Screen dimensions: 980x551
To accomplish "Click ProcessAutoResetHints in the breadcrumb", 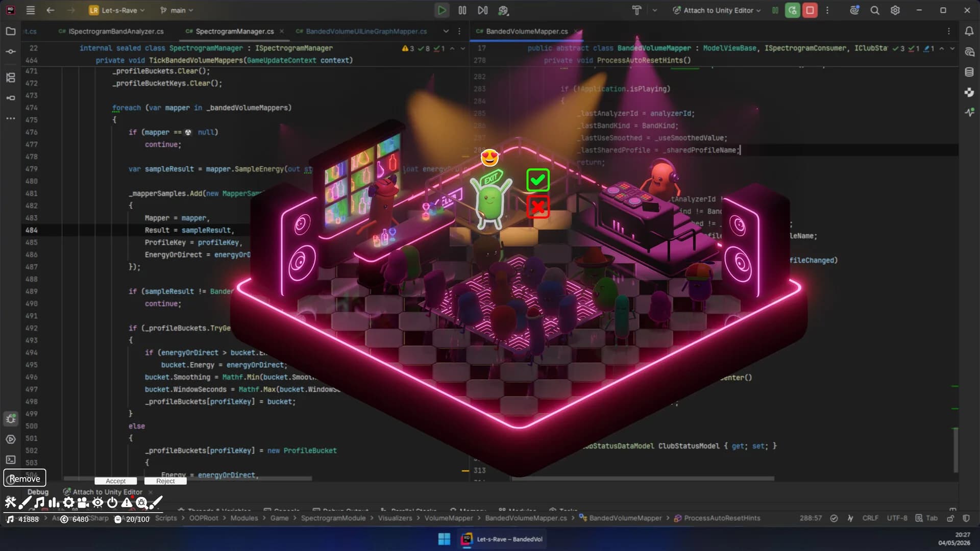I will pos(717,518).
